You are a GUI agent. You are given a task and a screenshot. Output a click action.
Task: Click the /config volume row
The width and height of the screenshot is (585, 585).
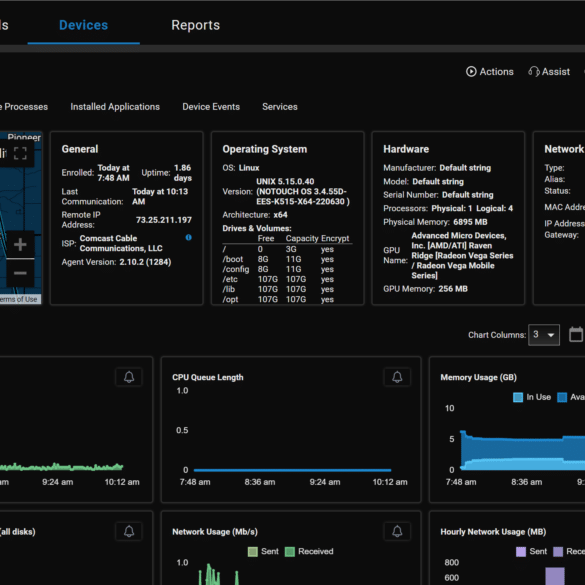287,269
